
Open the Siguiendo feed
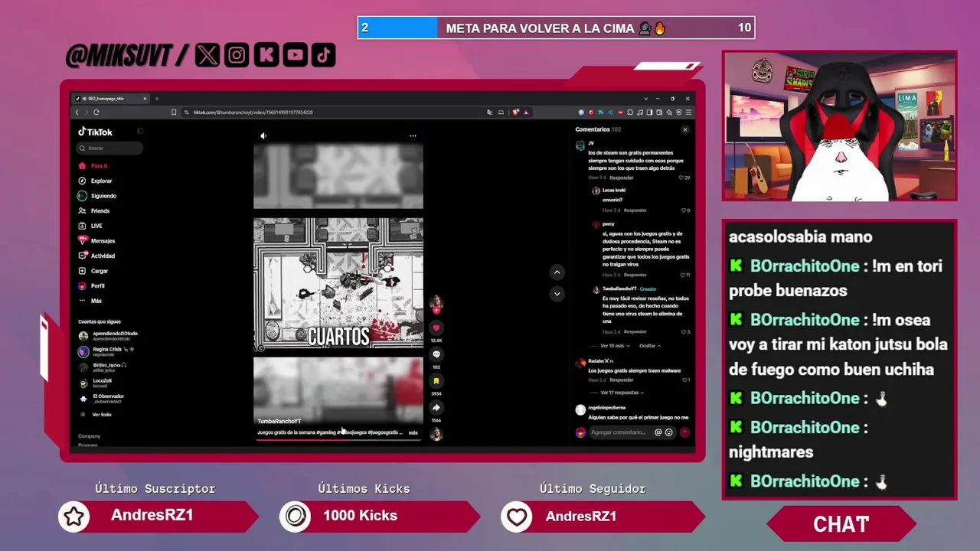pyautogui.click(x=97, y=196)
